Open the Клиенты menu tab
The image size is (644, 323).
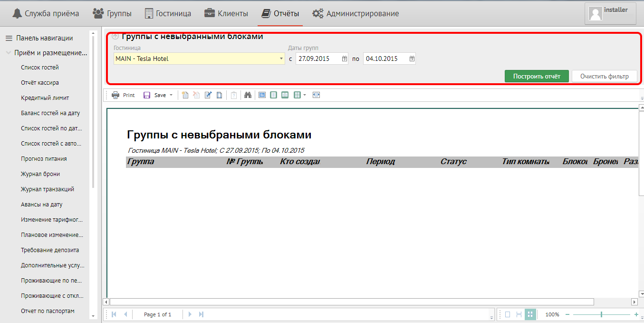tap(226, 13)
